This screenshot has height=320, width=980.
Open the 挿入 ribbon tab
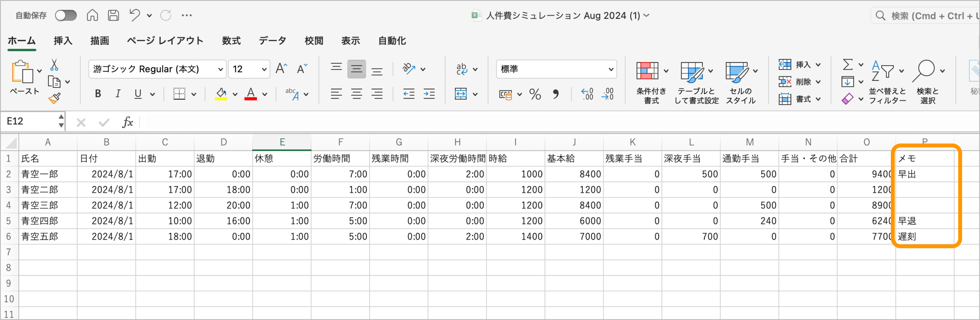pos(63,41)
